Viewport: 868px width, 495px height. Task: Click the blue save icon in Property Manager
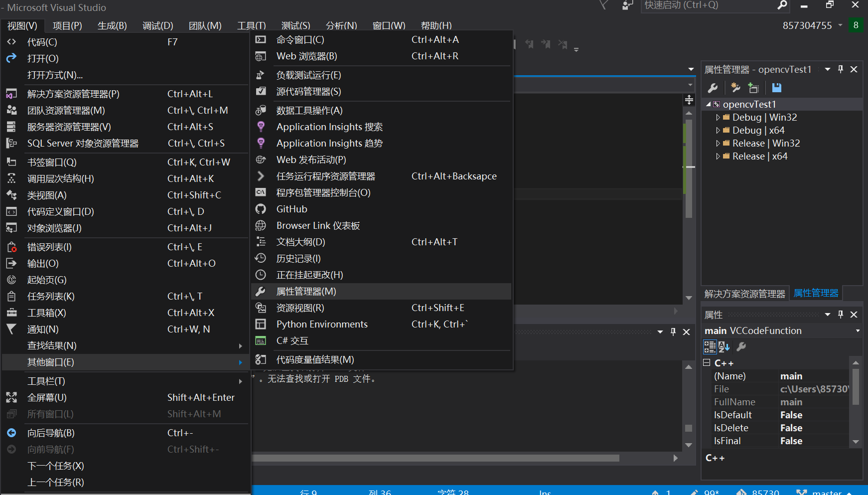[776, 88]
